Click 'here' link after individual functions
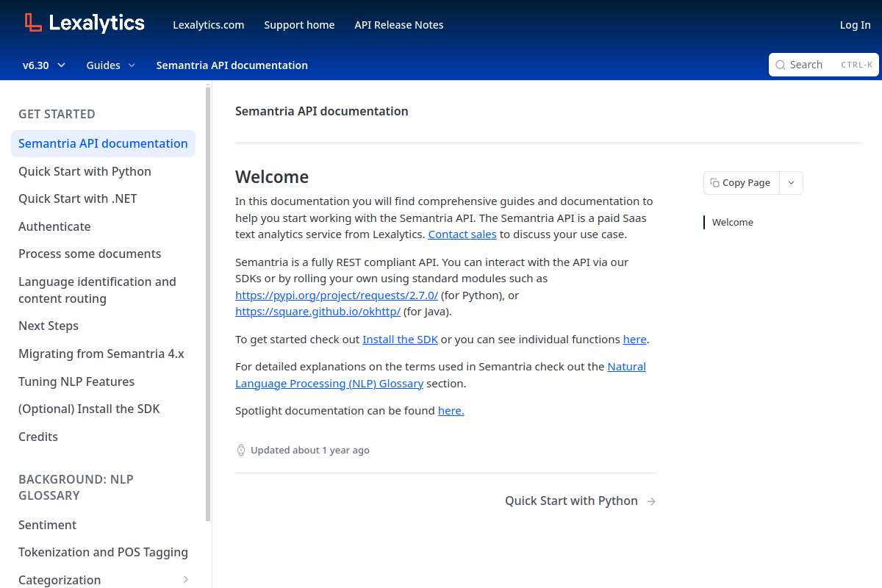The image size is (882, 588). 634,340
